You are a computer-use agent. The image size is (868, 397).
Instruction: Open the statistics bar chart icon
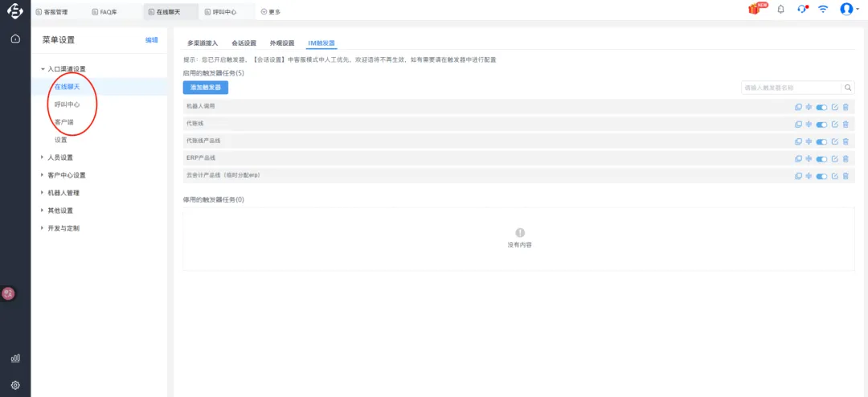click(15, 358)
